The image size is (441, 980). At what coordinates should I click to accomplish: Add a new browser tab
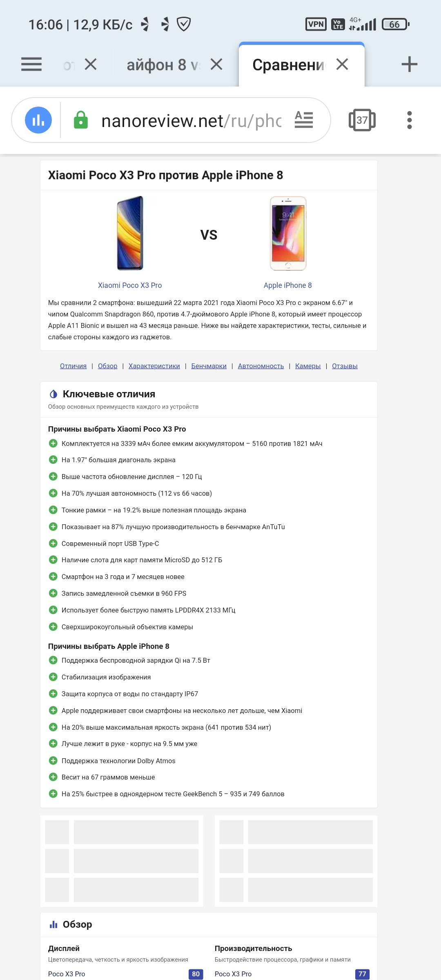[409, 64]
